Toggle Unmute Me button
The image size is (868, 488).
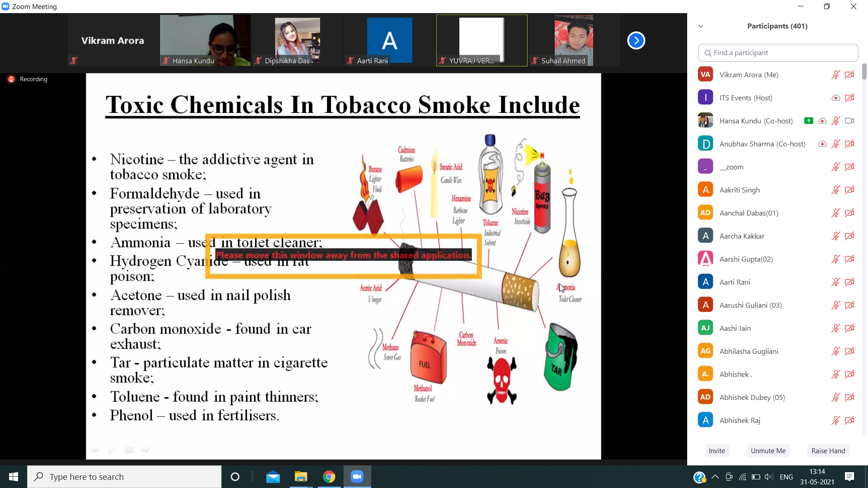[x=768, y=450]
